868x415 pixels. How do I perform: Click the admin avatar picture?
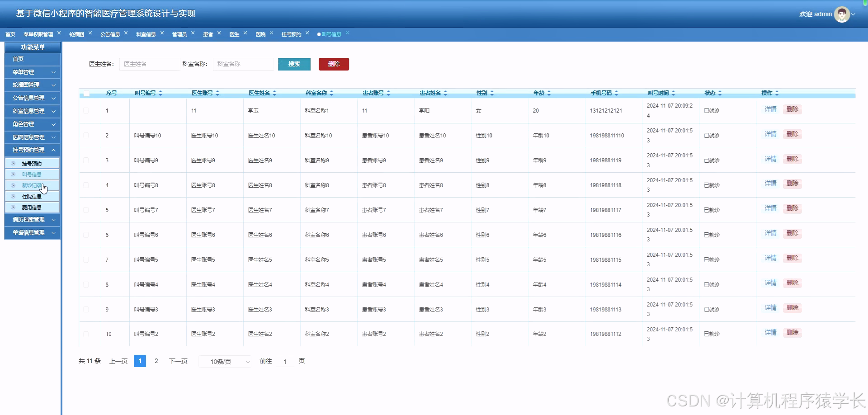pyautogui.click(x=842, y=14)
